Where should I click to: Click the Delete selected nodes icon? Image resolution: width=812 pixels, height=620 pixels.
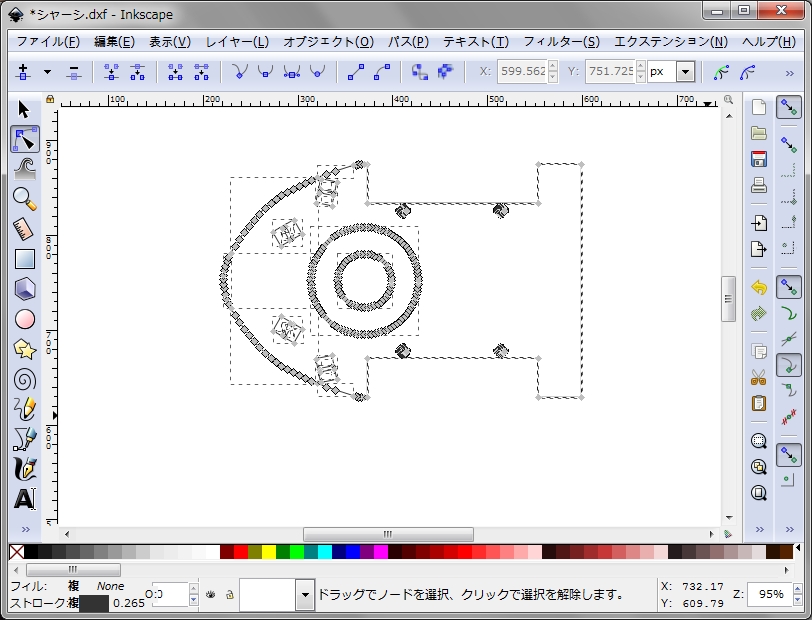tap(74, 72)
